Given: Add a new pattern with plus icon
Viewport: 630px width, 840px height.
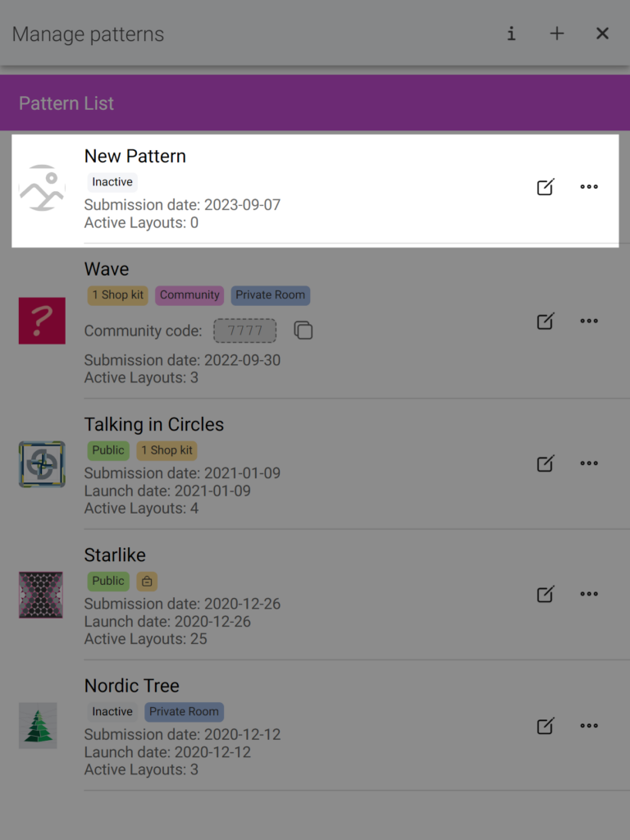Looking at the screenshot, I should 557,34.
